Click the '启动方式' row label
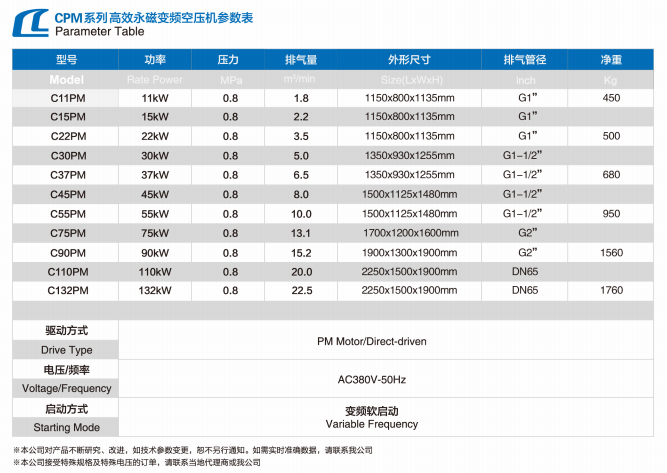 (67, 409)
